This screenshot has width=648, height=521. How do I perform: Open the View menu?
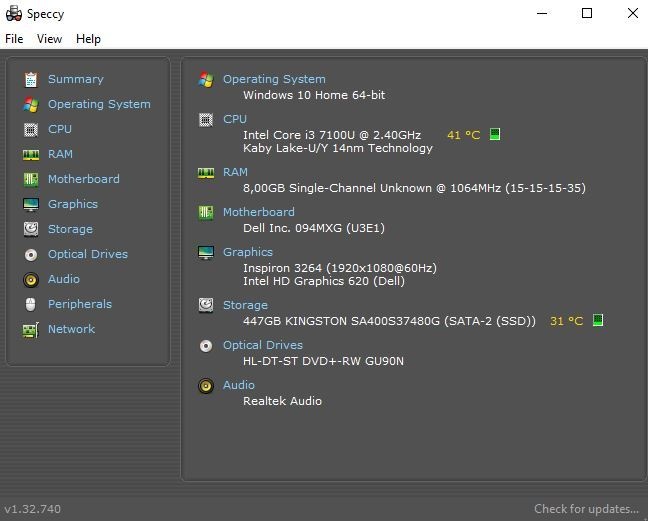click(49, 39)
